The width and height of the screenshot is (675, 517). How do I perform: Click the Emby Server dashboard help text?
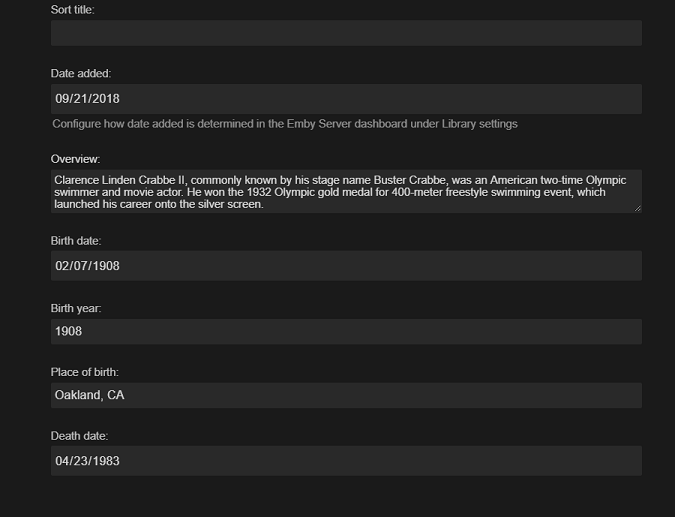coord(285,124)
